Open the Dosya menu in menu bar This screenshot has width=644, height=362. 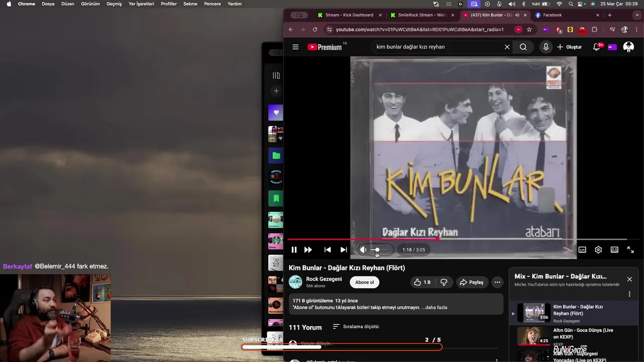point(48,4)
